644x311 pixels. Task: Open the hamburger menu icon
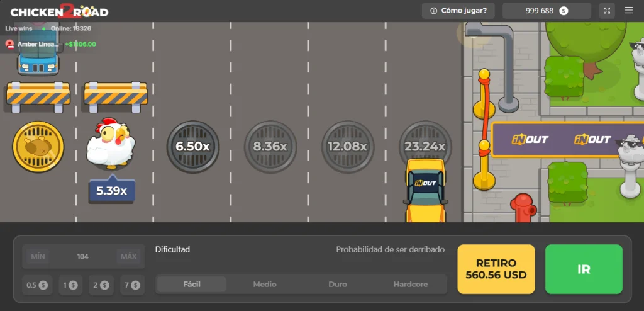coord(628,10)
